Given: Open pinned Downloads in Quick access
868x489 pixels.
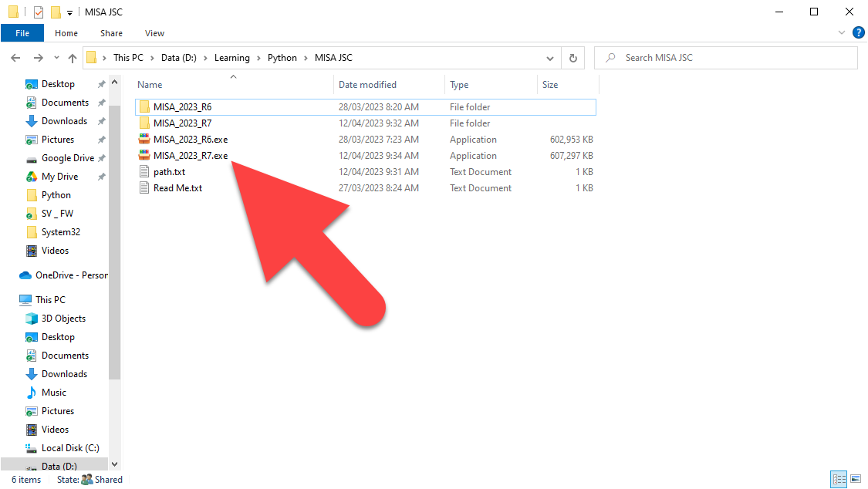Looking at the screenshot, I should [64, 121].
